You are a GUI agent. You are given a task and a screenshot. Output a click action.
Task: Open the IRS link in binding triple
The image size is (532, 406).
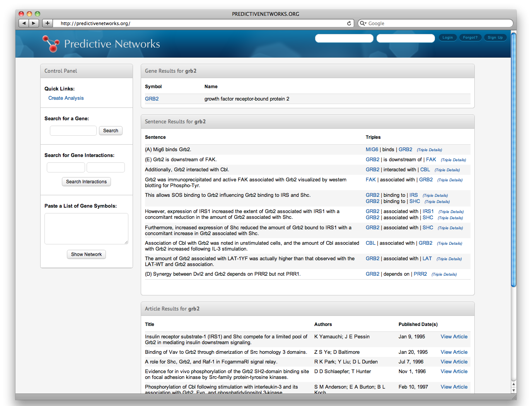click(414, 195)
